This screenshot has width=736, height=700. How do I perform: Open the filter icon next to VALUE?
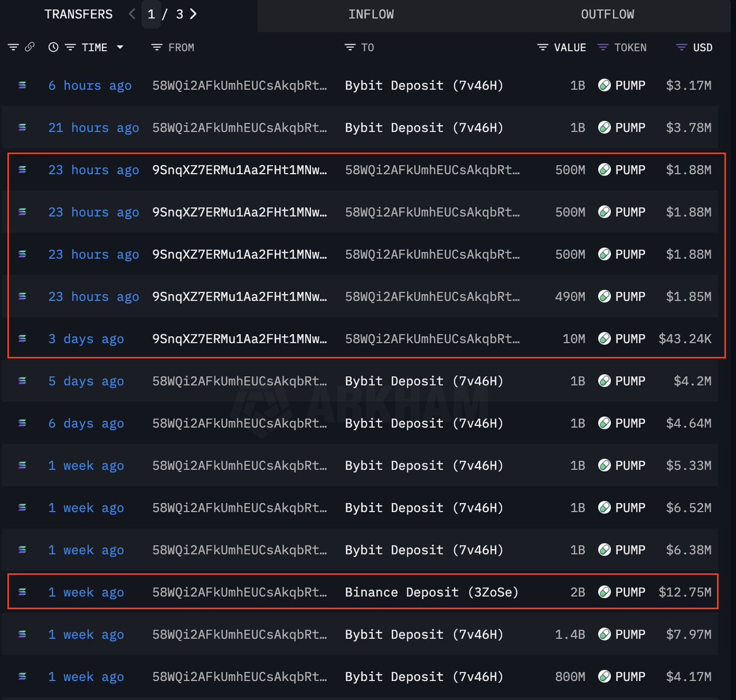click(542, 47)
